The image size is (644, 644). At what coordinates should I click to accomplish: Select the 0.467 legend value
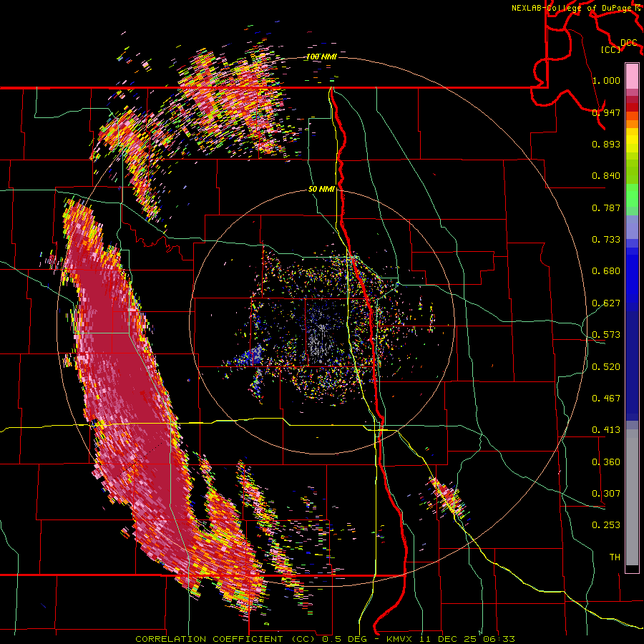606,399
